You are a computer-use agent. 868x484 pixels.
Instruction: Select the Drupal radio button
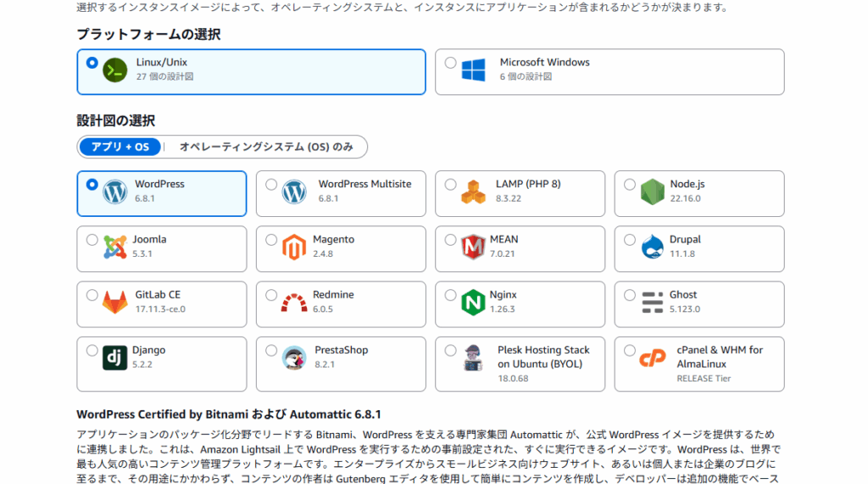(x=630, y=241)
